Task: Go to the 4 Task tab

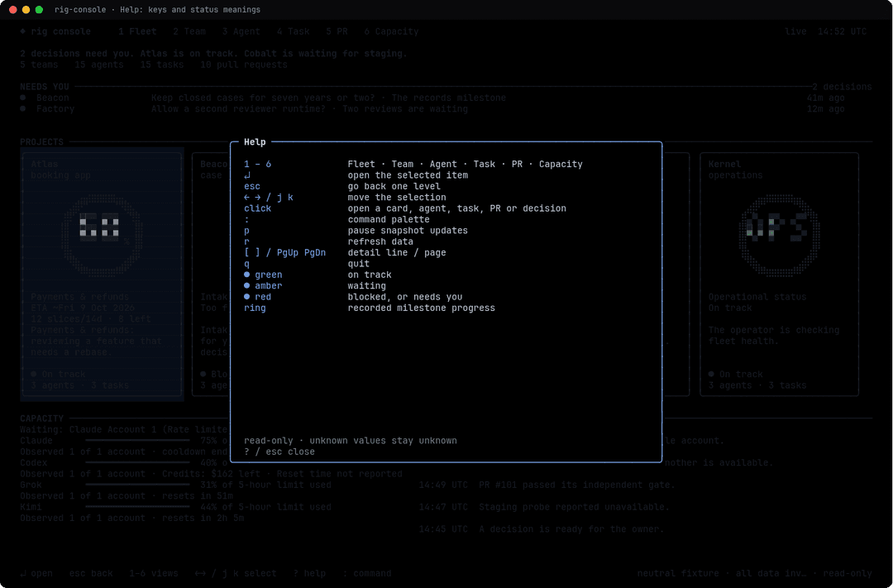Action: pyautogui.click(x=294, y=31)
